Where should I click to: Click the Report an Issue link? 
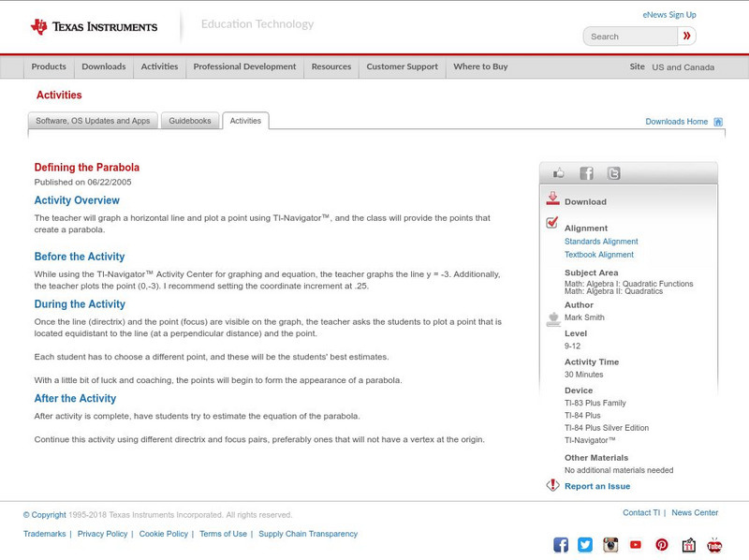(x=597, y=486)
